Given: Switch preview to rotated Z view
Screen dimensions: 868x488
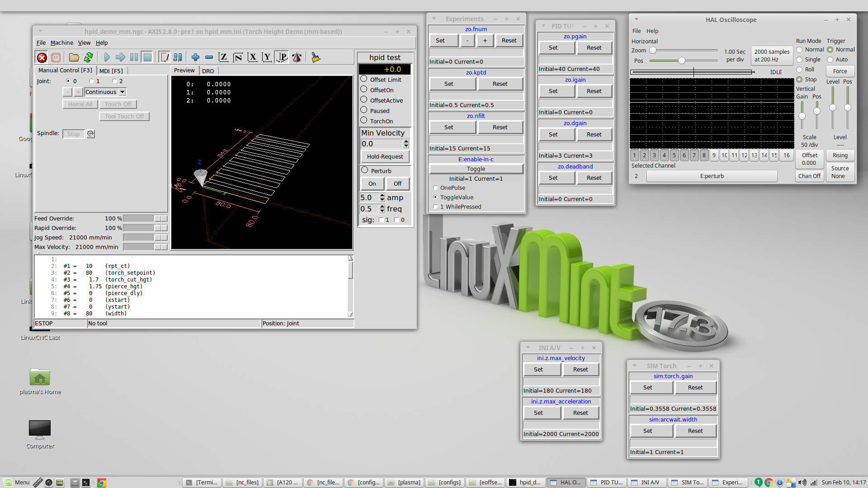Looking at the screenshot, I should pos(238,57).
